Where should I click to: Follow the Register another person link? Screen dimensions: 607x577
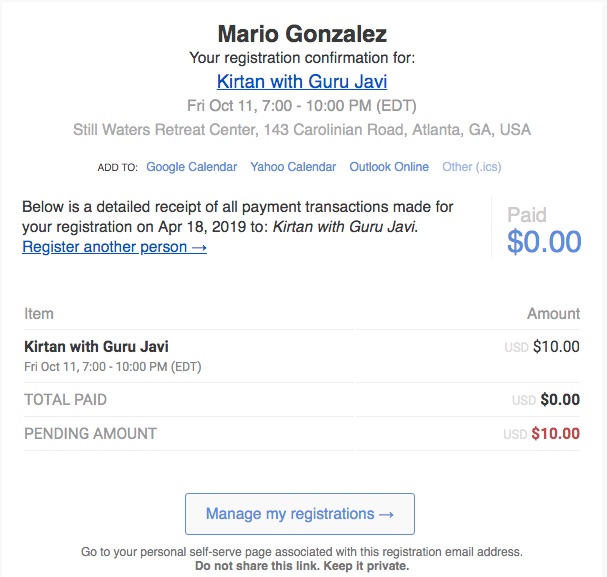[x=114, y=246]
